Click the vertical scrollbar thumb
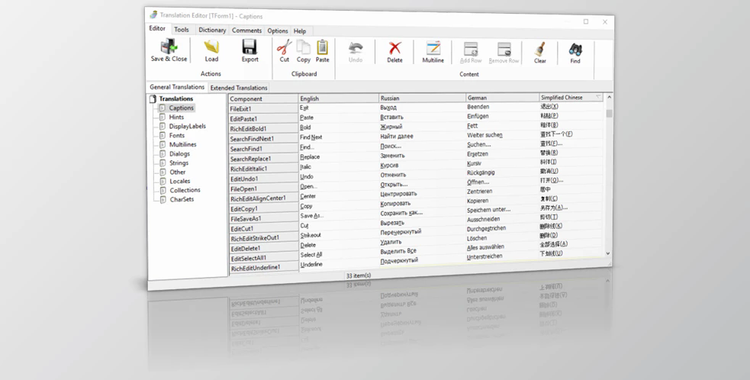The width and height of the screenshot is (750, 380). [609, 113]
